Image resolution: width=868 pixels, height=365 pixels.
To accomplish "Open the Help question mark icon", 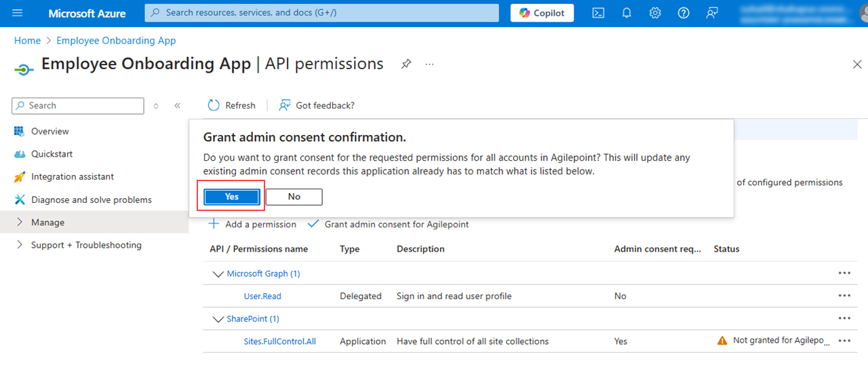I will tap(684, 13).
